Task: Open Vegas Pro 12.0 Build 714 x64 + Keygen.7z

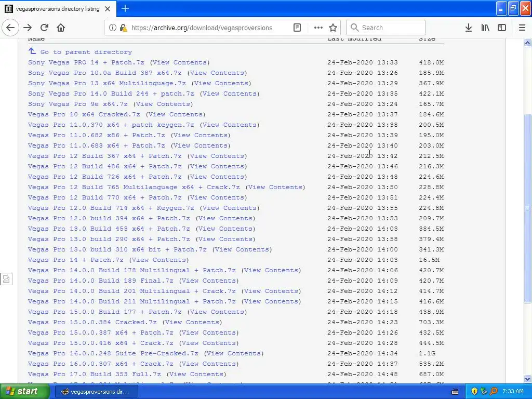Action: point(111,208)
